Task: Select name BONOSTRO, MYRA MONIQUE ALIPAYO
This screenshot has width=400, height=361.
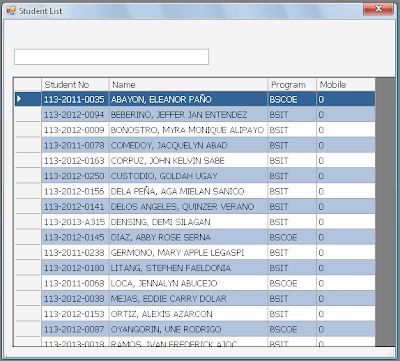Action: click(x=188, y=130)
